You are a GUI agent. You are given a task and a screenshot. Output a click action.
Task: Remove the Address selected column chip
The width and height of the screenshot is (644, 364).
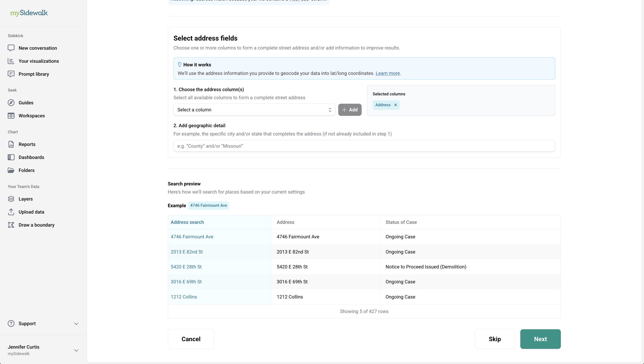(396, 105)
